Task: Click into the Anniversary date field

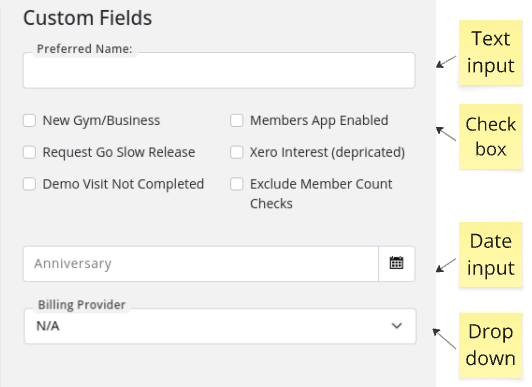Action: click(x=201, y=264)
